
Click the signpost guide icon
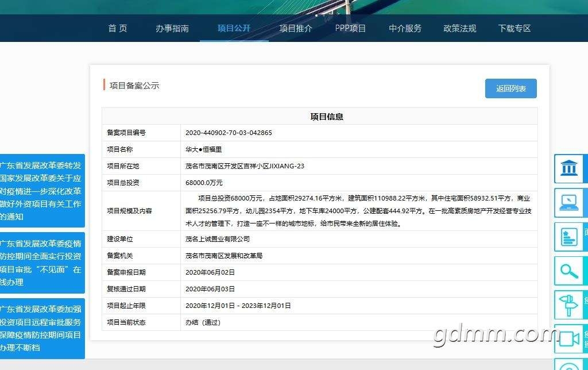coord(570,305)
